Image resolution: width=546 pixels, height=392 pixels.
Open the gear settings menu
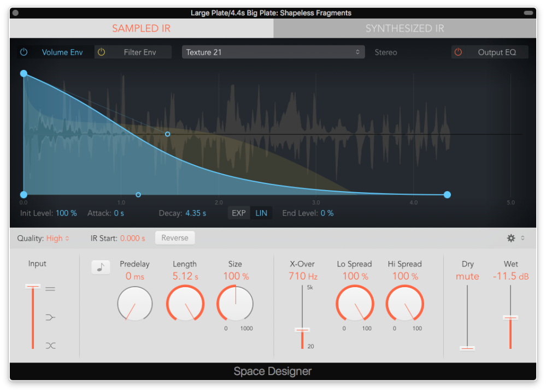pos(511,238)
